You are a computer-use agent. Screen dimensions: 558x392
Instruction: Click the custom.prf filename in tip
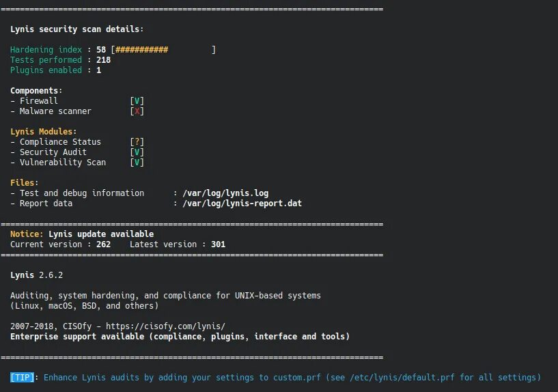tap(297, 378)
